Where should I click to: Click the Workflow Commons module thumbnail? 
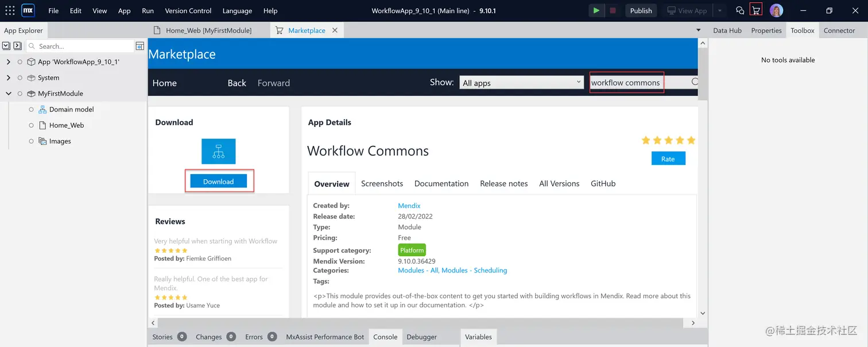tap(218, 151)
